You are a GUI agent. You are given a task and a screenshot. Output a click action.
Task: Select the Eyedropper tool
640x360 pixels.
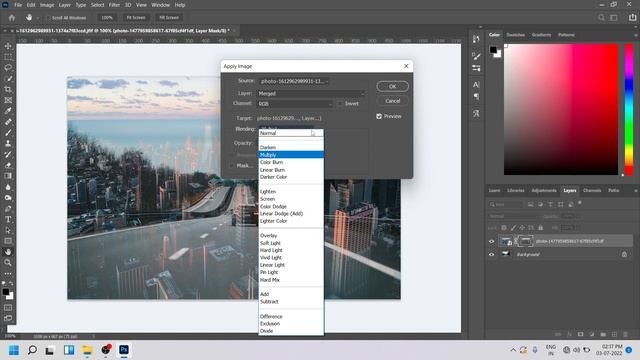pos(8,111)
